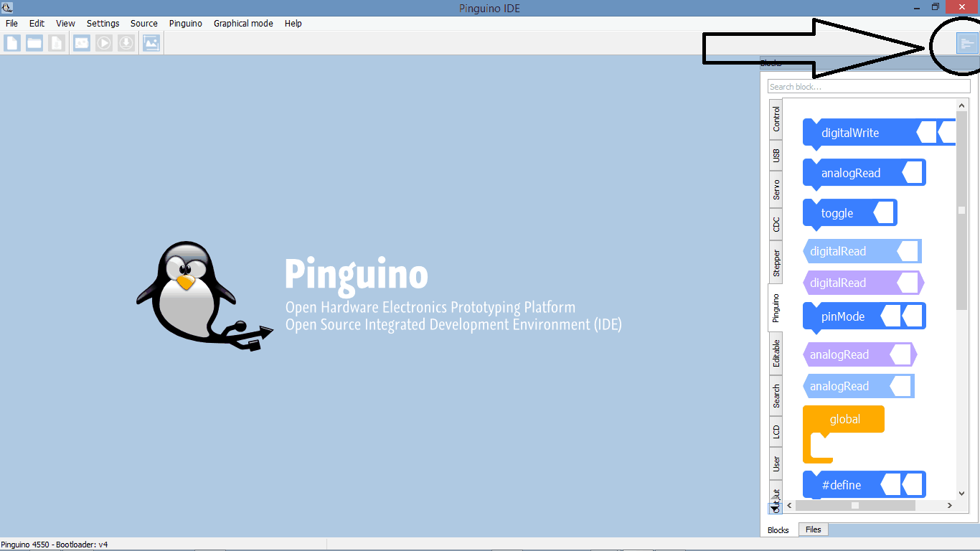The image size is (980, 551).
Task: Click the Open folder toolbar icon
Action: click(34, 43)
